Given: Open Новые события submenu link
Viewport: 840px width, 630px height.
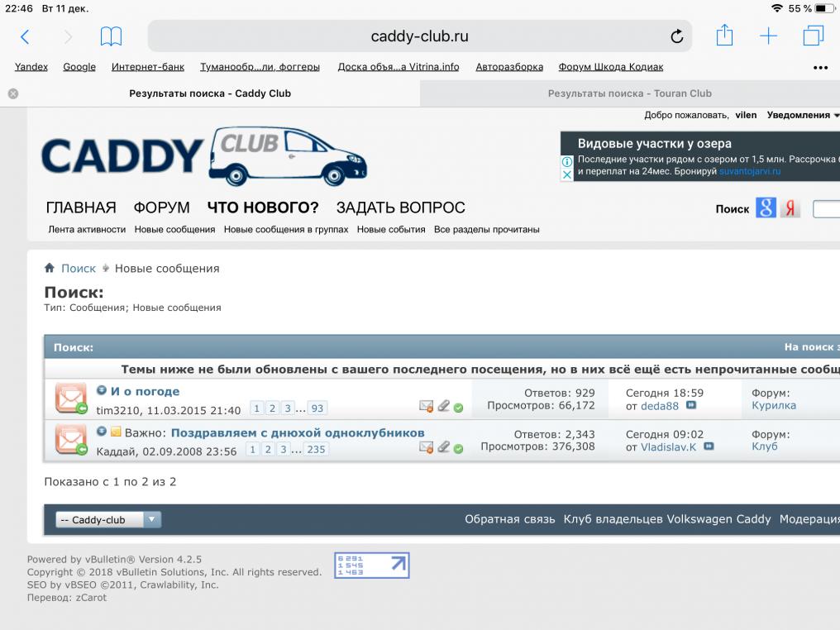Looking at the screenshot, I should click(391, 230).
